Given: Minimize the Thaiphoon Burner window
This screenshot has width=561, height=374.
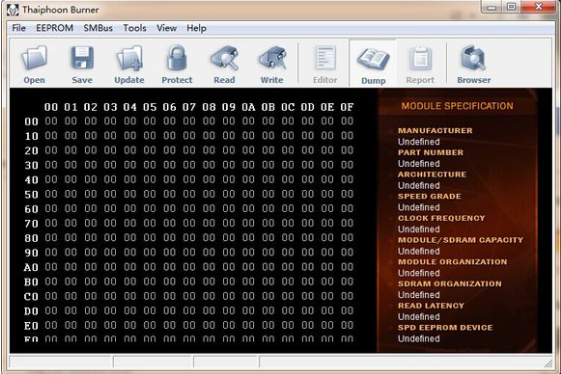Looking at the screenshot, I should click(x=492, y=7).
